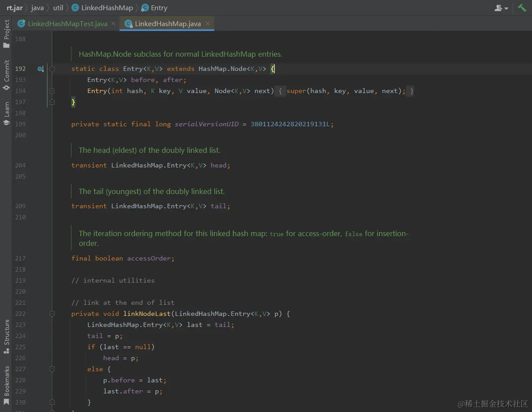Expand the folded constructor at line 194
The height and width of the screenshot is (412, 532).
click(x=52, y=91)
